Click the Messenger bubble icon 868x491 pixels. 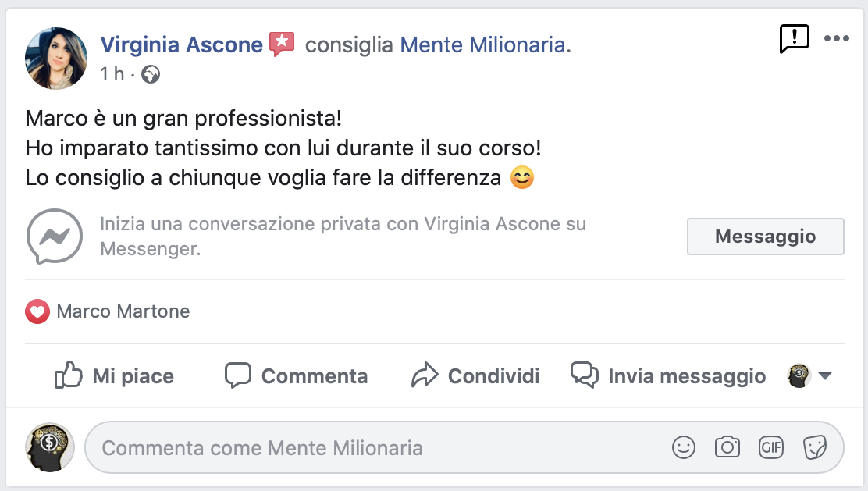pyautogui.click(x=55, y=237)
